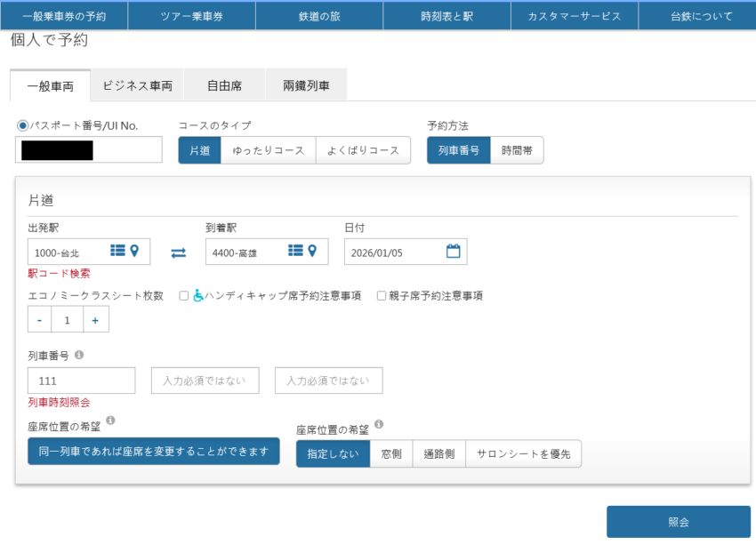Click the 照会 search button
Image resolution: width=756 pixels, height=545 pixels.
pyautogui.click(x=678, y=522)
